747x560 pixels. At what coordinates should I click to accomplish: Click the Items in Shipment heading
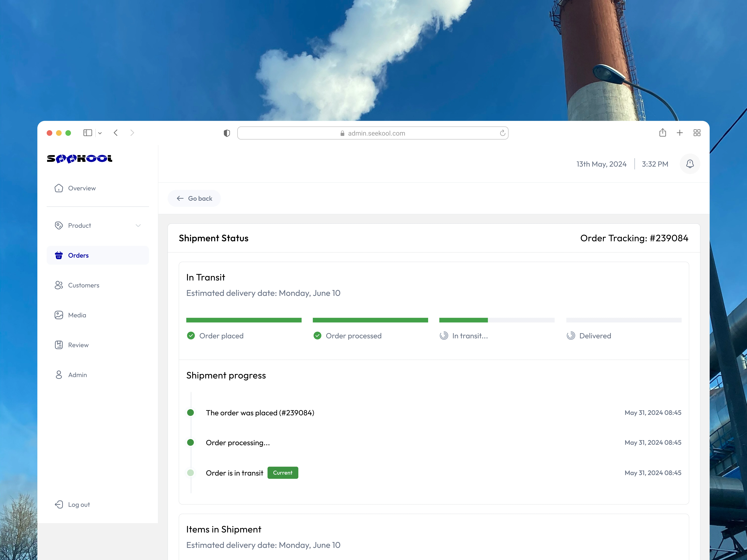coord(224,529)
